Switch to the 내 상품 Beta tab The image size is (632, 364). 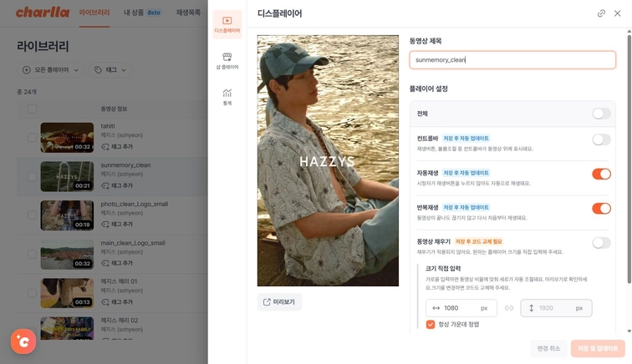pyautogui.click(x=142, y=13)
